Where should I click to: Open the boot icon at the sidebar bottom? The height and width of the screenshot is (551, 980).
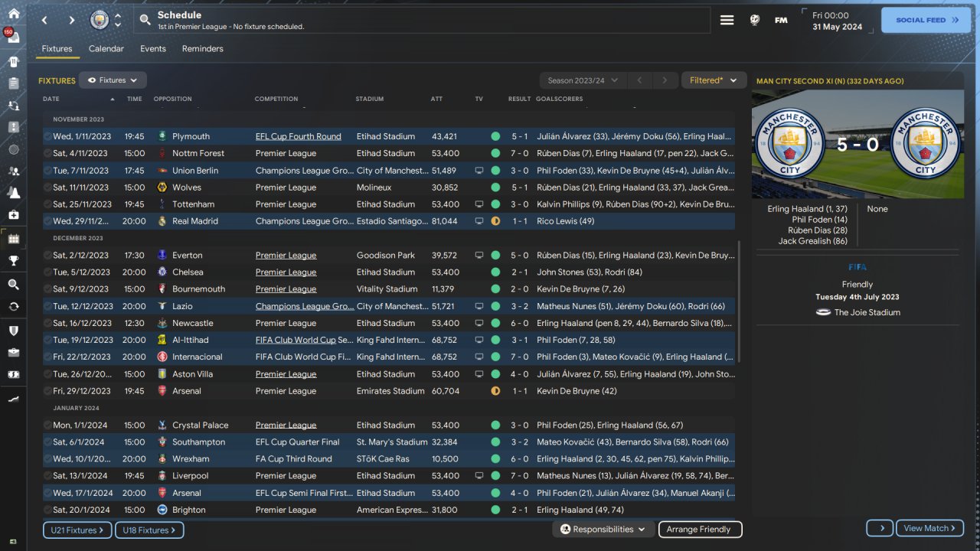click(13, 399)
